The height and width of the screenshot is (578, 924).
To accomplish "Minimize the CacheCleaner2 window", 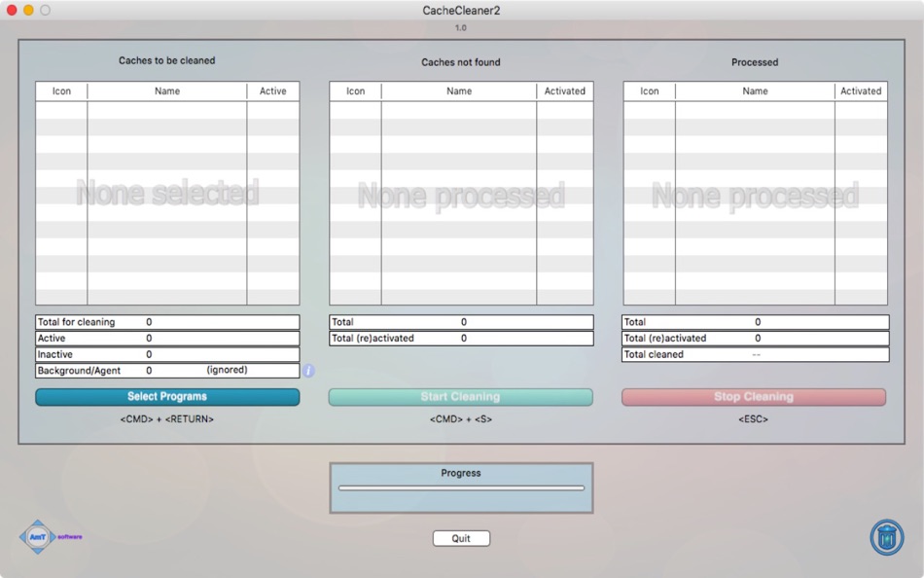I will (28, 10).
